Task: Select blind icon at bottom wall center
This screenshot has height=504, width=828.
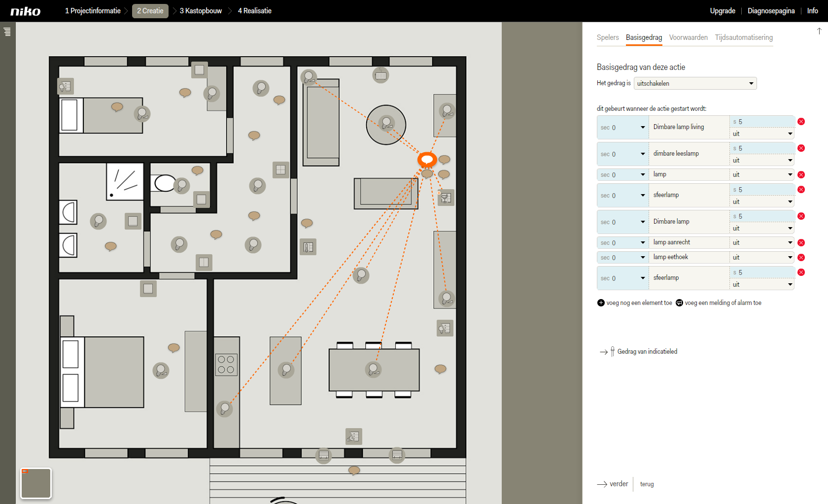Action: 324,455
